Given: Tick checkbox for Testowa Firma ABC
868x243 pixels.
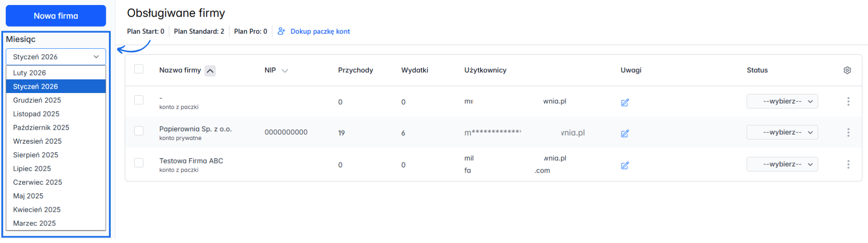Looking at the screenshot, I should point(139,163).
